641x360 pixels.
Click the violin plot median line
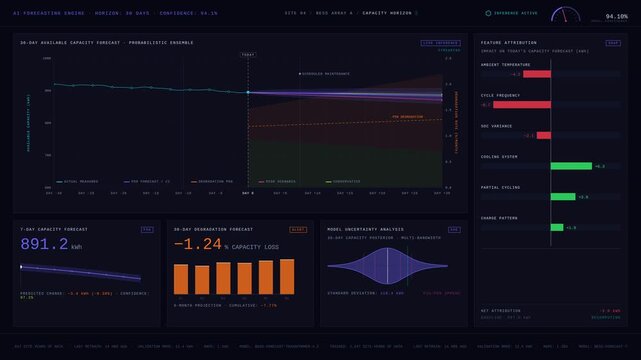(388, 266)
